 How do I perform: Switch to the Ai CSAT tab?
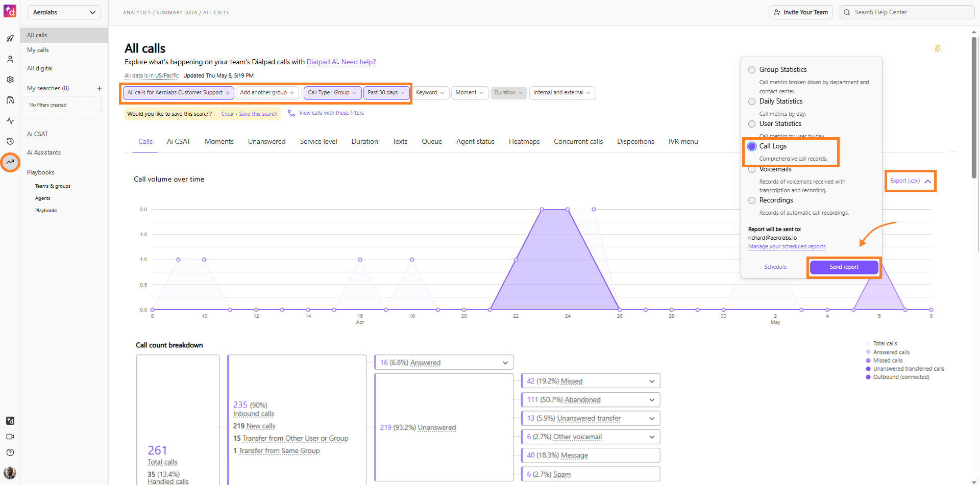tap(179, 142)
